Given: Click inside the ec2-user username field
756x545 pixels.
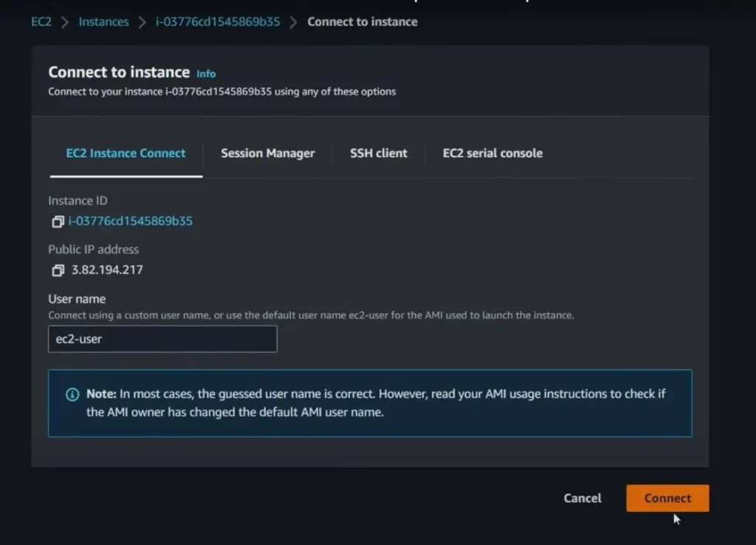Looking at the screenshot, I should tap(162, 339).
